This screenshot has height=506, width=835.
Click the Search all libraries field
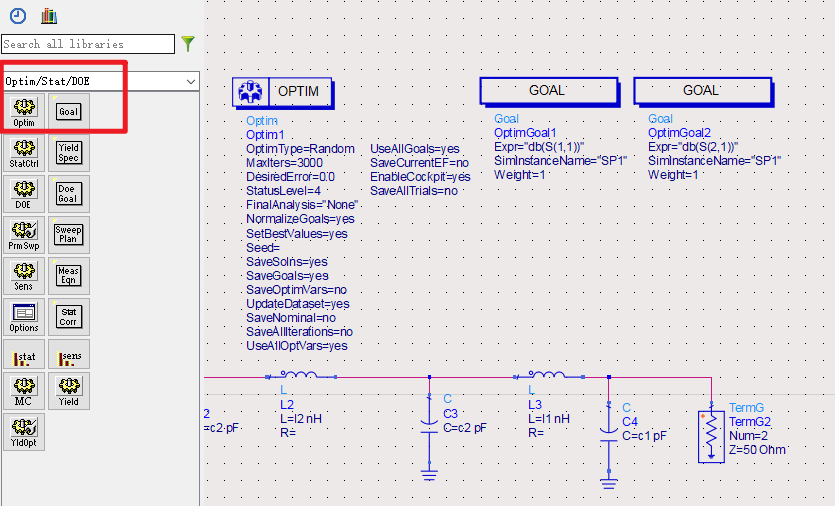pyautogui.click(x=88, y=44)
